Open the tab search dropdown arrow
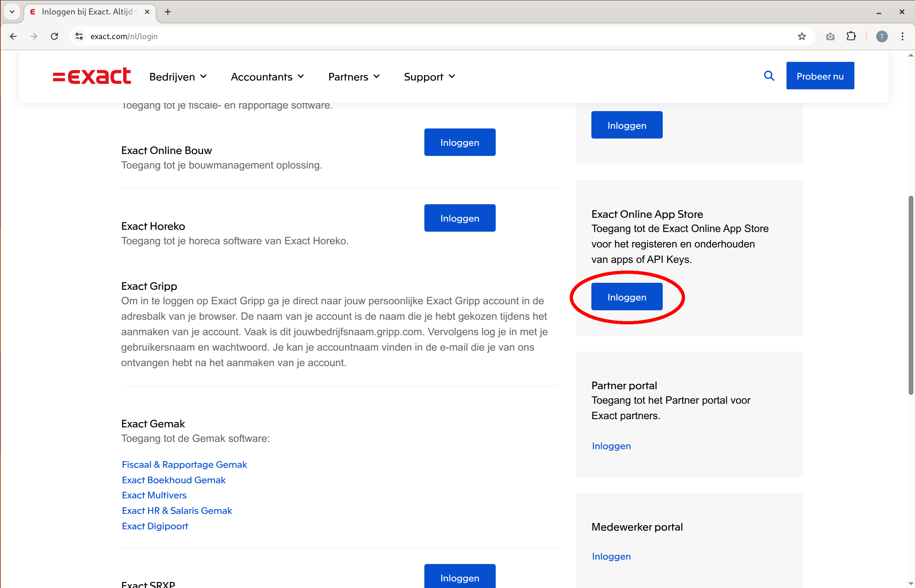Image resolution: width=915 pixels, height=588 pixels. pyautogui.click(x=12, y=12)
